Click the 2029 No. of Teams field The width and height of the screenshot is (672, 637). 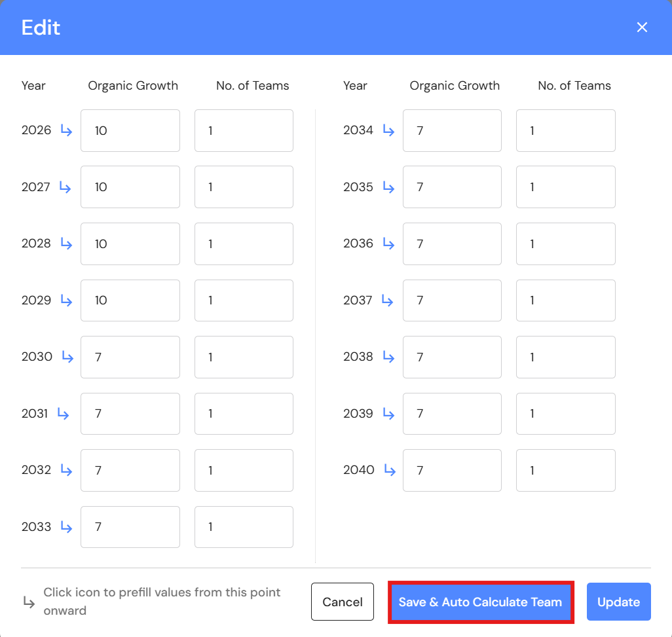[244, 300]
